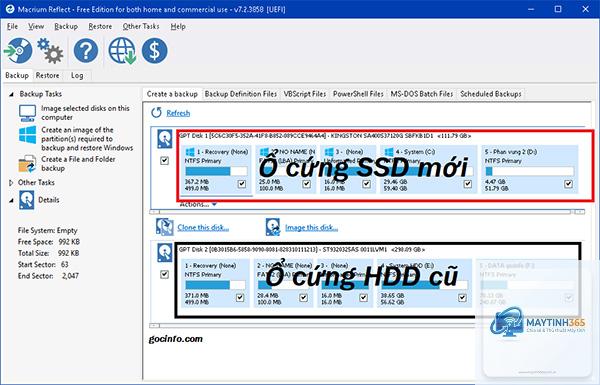Uncheck Disk 2 System HDD (E:) 56.62 GB checkbox

point(462,297)
